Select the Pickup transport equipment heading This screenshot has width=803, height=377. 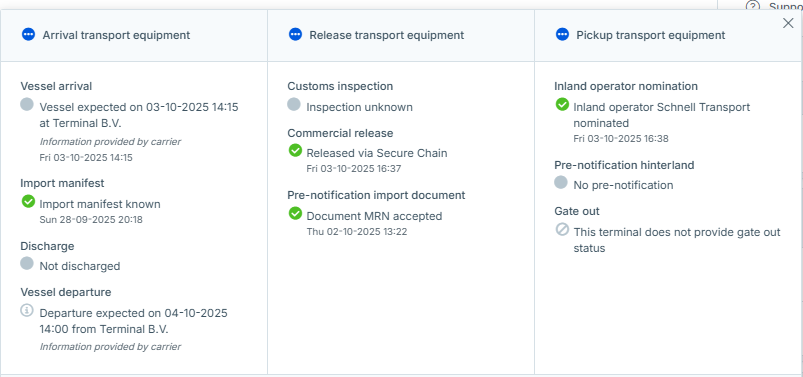[x=651, y=35]
